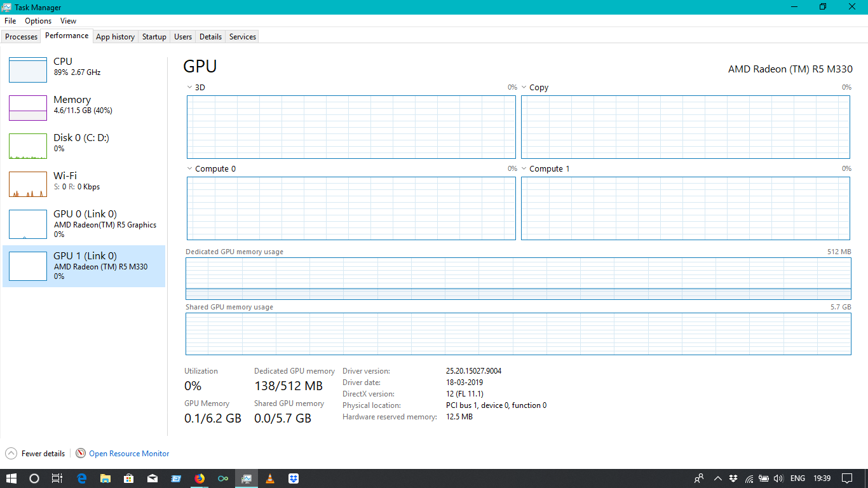The width and height of the screenshot is (868, 488).
Task: Click the Dedicated GPU memory usage graph
Action: click(519, 278)
